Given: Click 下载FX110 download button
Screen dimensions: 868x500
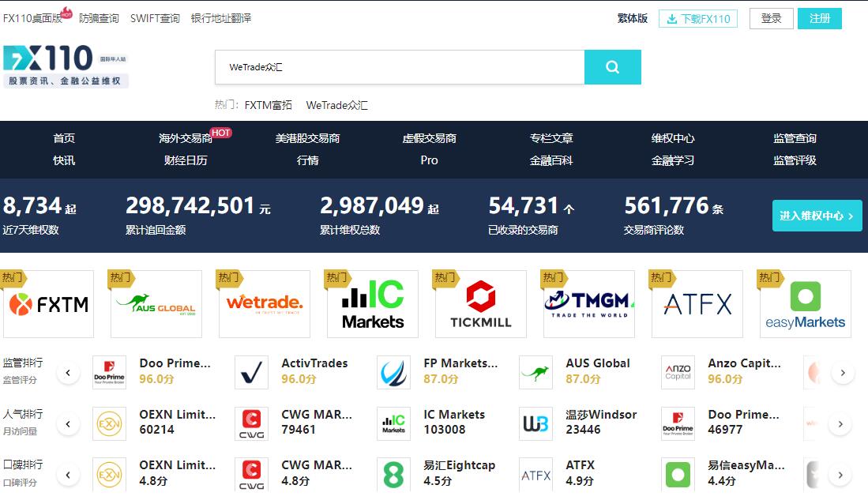Looking at the screenshot, I should click(698, 19).
